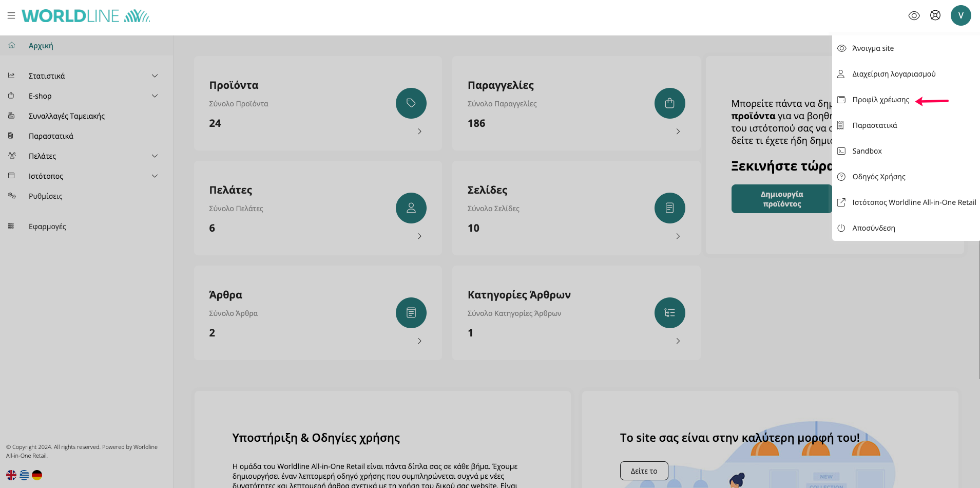Open the lifebuoy support icon

point(935,15)
